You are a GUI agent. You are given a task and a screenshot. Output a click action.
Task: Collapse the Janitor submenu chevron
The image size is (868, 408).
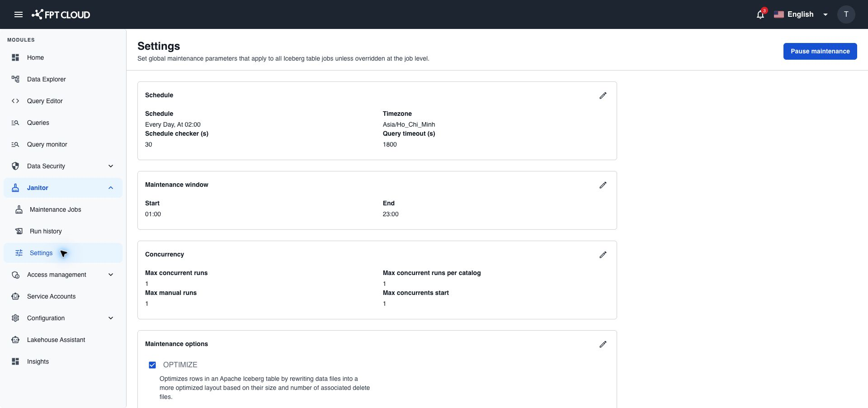pyautogui.click(x=111, y=188)
